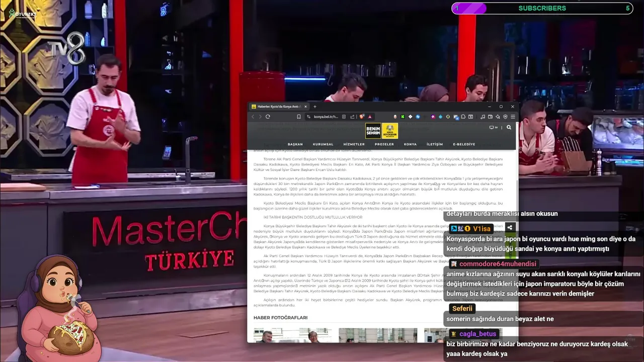This screenshot has height=362, width=644.
Task: Bookmark the current page
Action: coord(299,117)
